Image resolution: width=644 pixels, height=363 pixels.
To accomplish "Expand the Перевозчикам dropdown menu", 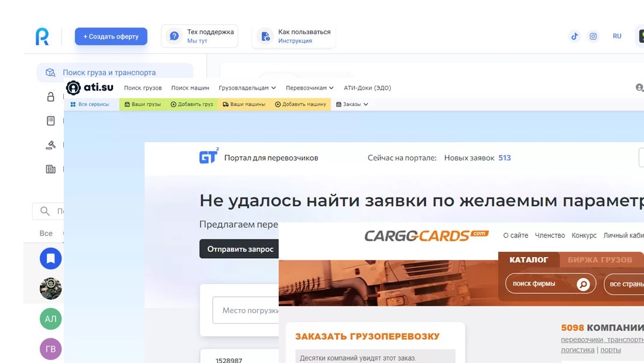I will pyautogui.click(x=309, y=88).
